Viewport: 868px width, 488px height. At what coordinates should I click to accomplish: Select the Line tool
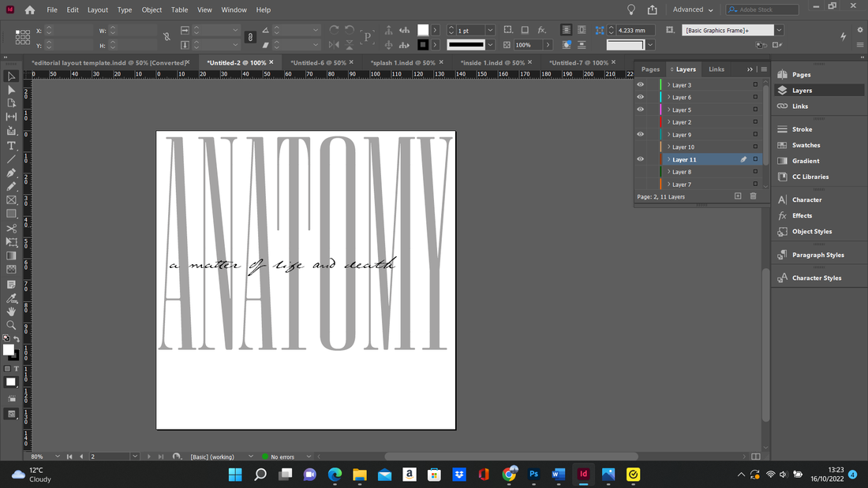(x=11, y=159)
